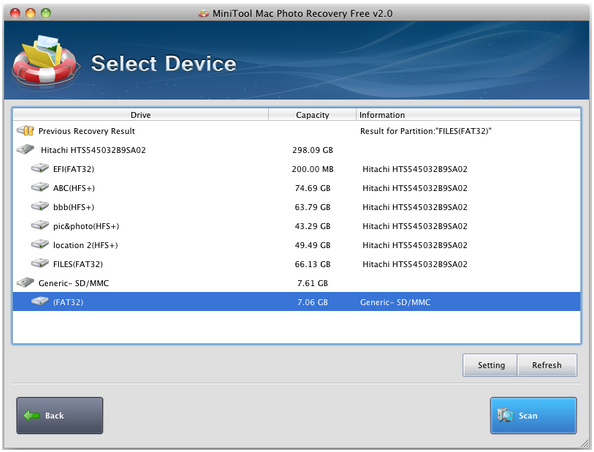
Task: Go back using the Back button
Action: [x=59, y=416]
